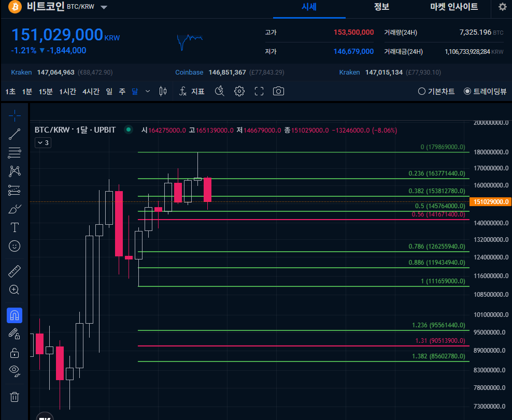Click the current price label 151029000.0
The height and width of the screenshot is (420, 512).
coord(490,201)
